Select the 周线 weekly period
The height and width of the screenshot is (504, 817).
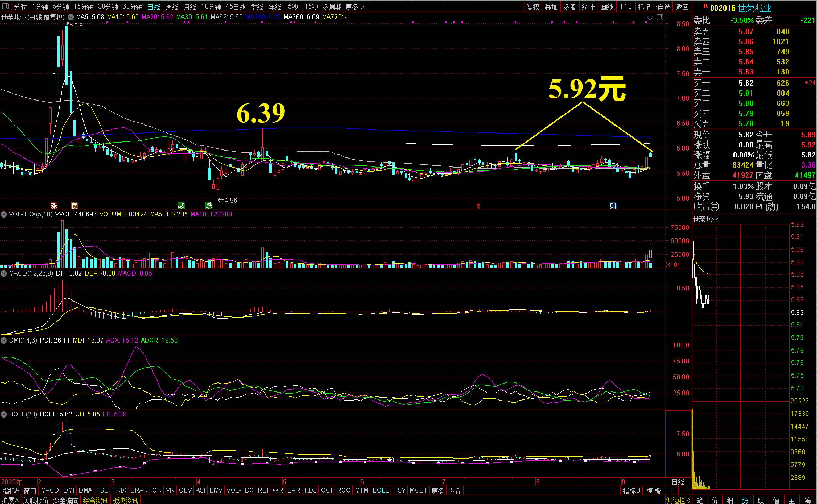point(172,7)
